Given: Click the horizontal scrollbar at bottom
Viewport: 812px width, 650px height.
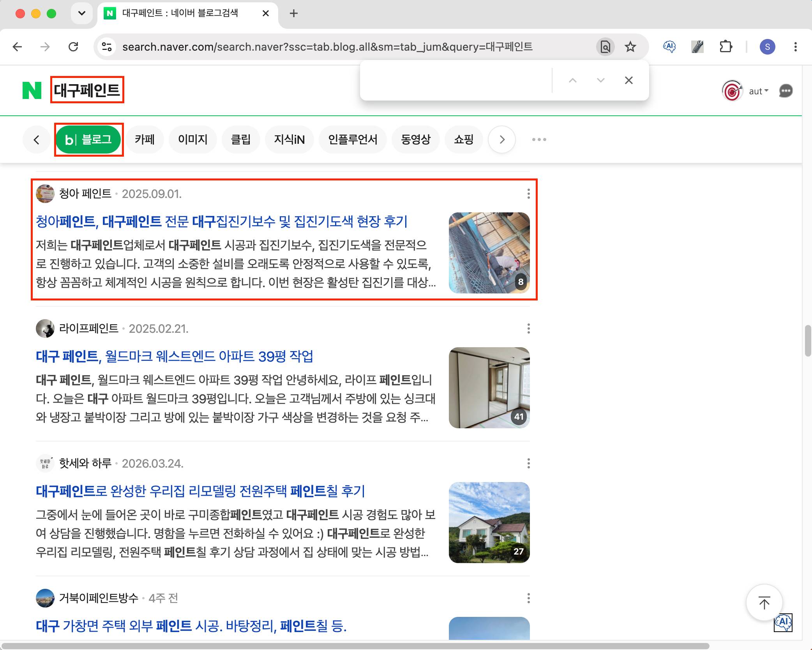Looking at the screenshot, I should click(355, 646).
